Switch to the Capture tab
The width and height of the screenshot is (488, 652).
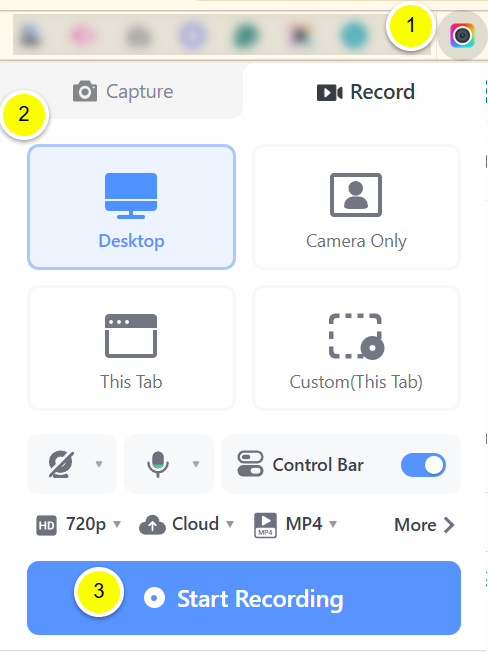coord(123,91)
